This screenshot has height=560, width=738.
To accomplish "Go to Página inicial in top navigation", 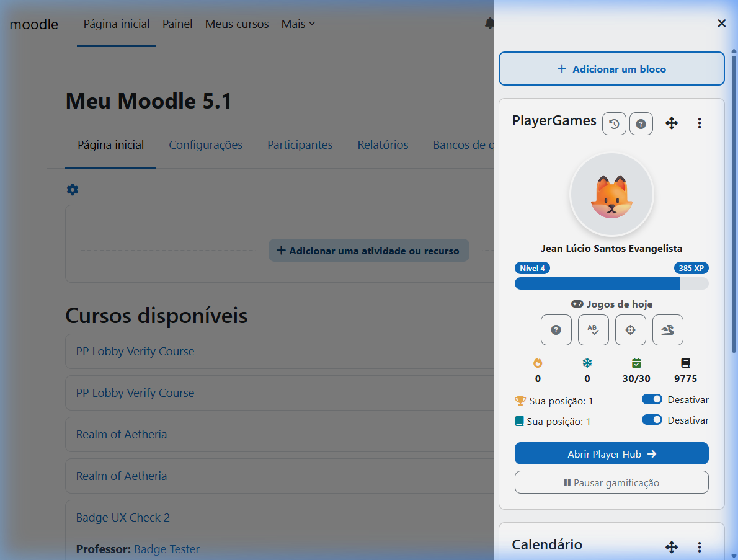I will 116,24.
